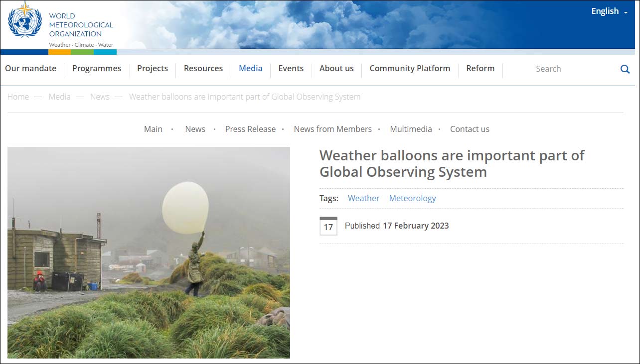Open the Reform menu
Image resolution: width=640 pixels, height=364 pixels.
(480, 69)
